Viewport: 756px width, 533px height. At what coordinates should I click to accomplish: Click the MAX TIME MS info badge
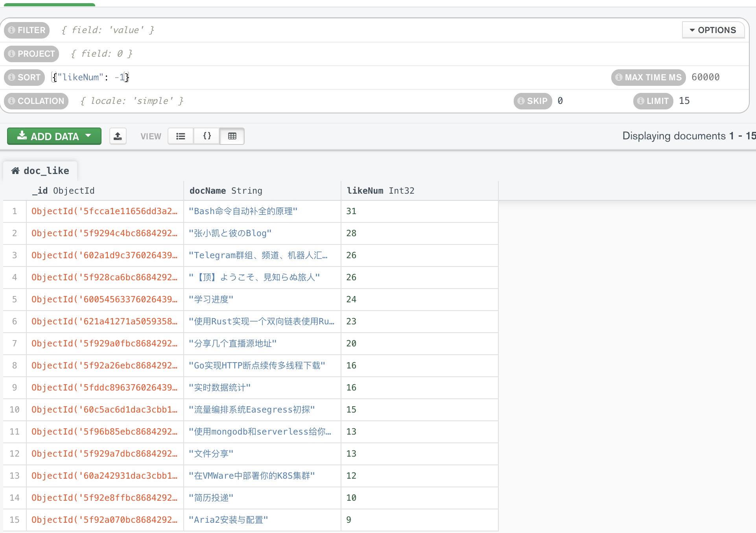click(649, 78)
